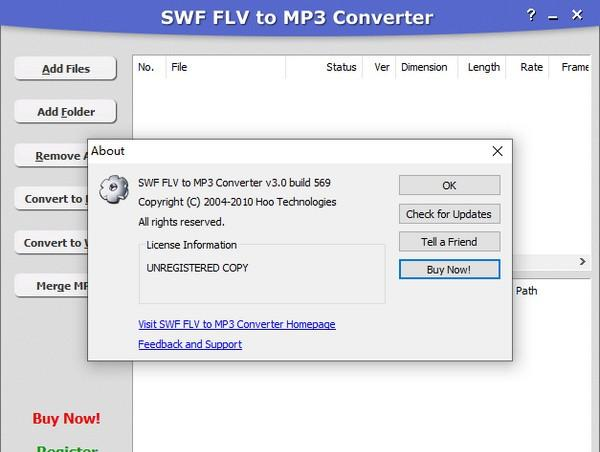Click the red Buy Now! sidebar link
Viewport: 600px width, 452px height.
pos(66,418)
